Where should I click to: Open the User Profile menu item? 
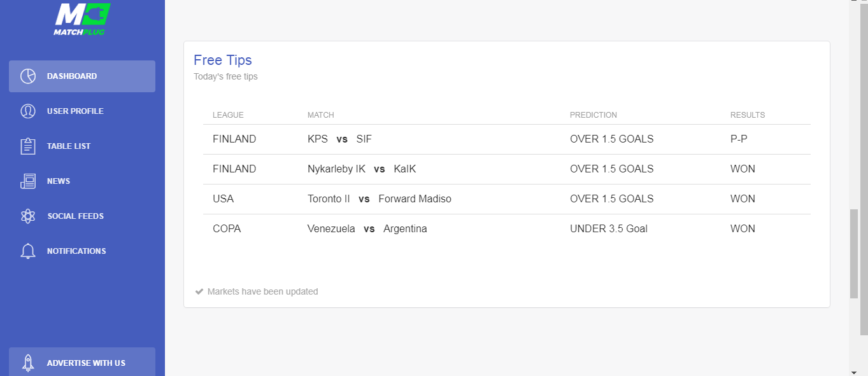[82, 111]
